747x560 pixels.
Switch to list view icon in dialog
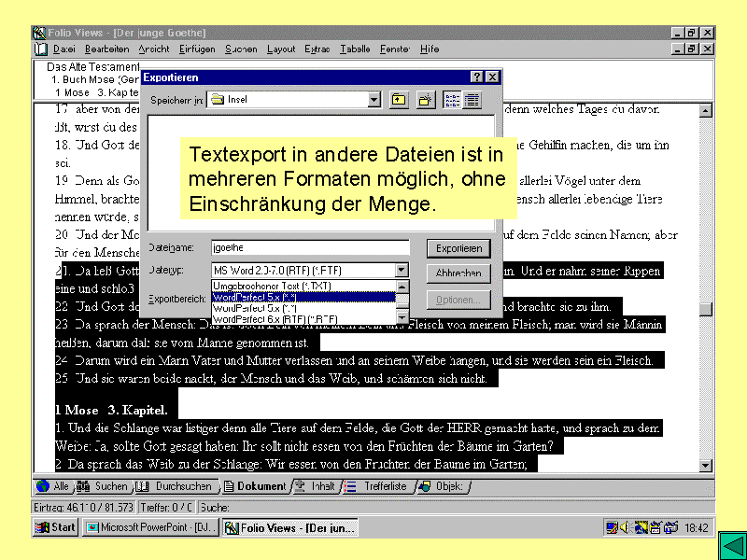click(453, 100)
